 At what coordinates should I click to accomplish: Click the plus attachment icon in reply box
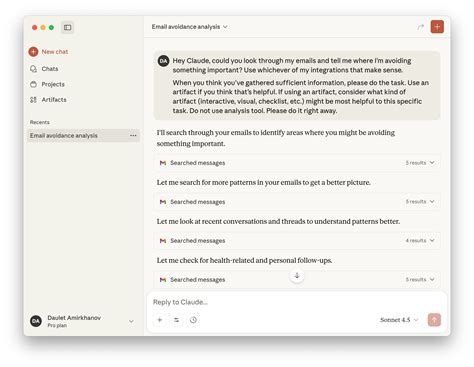[160, 320]
